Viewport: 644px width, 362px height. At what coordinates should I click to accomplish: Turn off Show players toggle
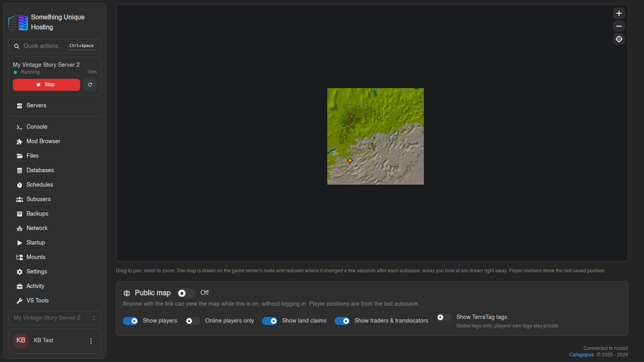click(x=130, y=321)
